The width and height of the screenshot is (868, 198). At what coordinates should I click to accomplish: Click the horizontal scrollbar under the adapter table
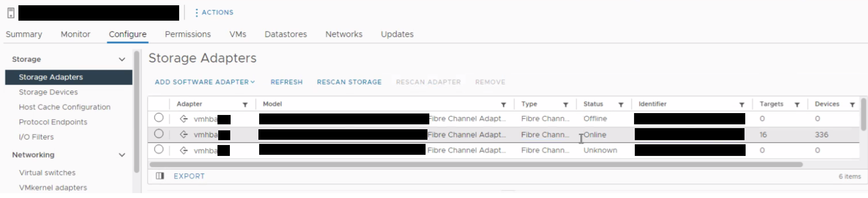coord(476,164)
